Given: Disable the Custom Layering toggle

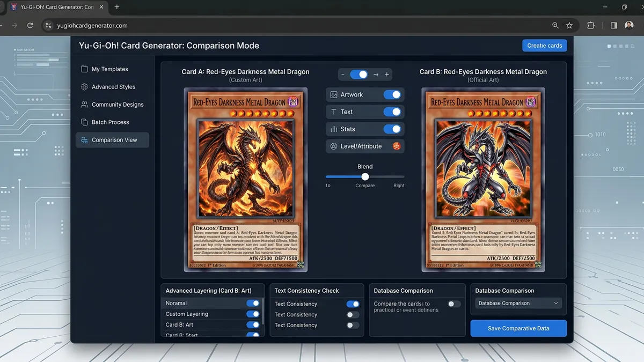Looking at the screenshot, I should (252, 314).
